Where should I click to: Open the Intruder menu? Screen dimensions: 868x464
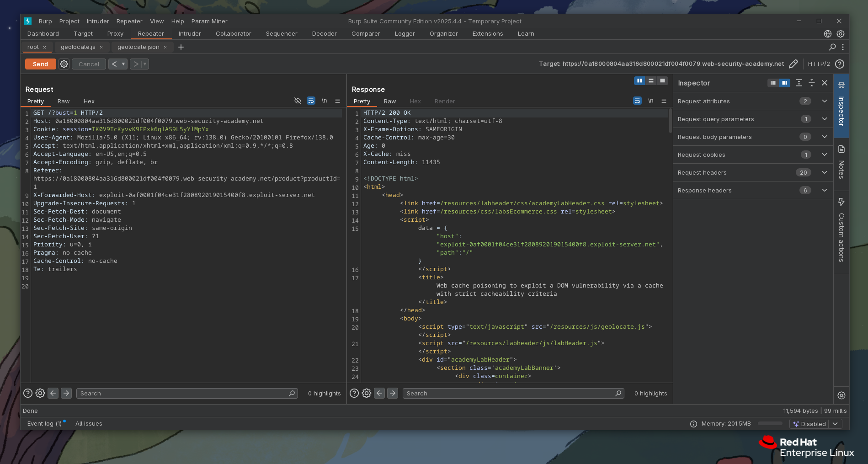coord(98,21)
